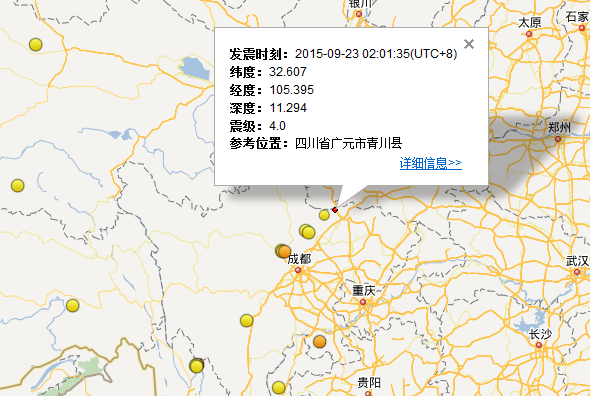Click the 银川 city dot at the top
The image size is (590, 396).
pos(359,14)
